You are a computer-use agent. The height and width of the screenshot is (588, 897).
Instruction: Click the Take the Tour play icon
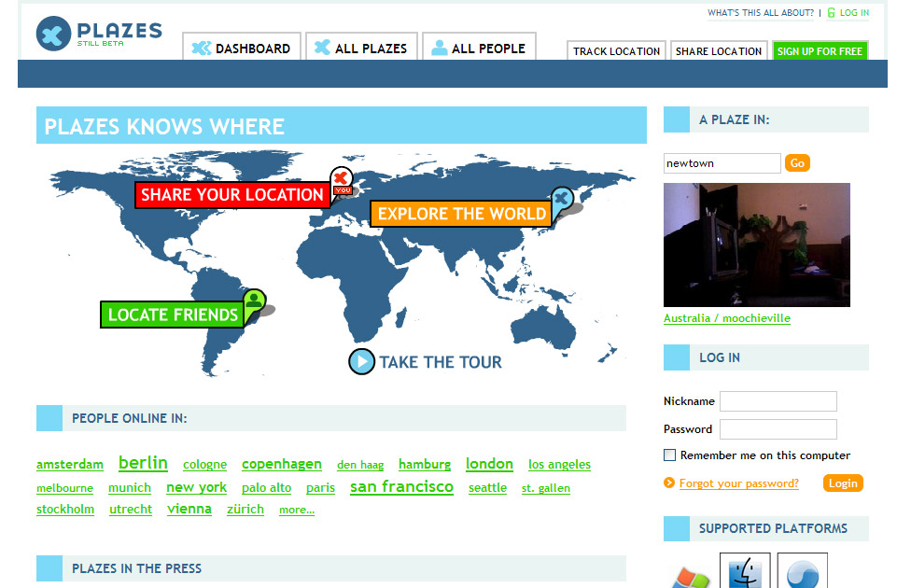pos(361,361)
